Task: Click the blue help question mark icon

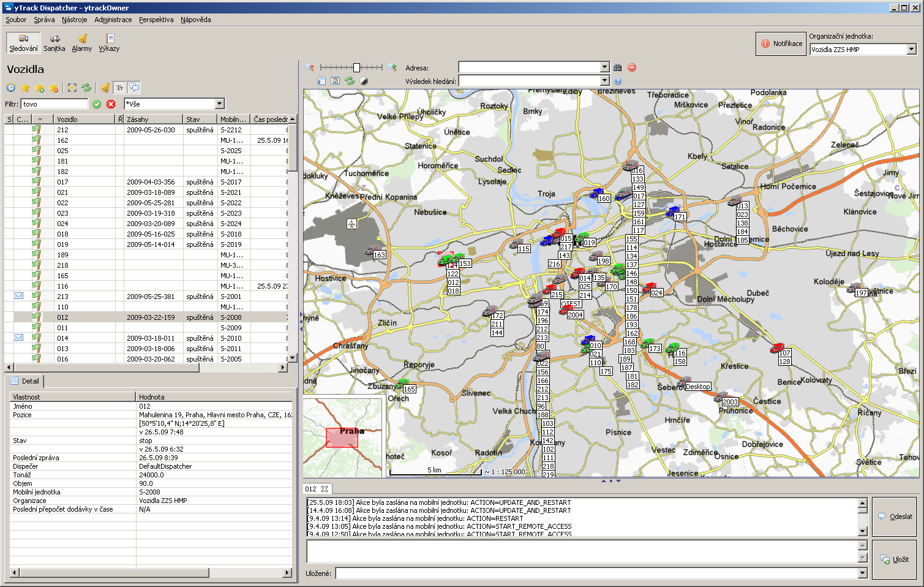Action: point(618,81)
